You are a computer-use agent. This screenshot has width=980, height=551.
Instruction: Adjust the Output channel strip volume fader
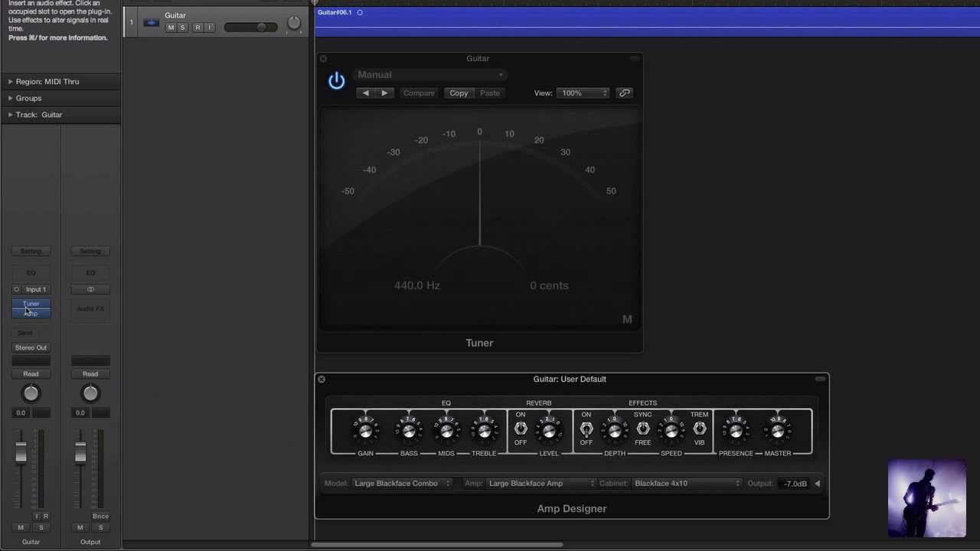click(80, 453)
